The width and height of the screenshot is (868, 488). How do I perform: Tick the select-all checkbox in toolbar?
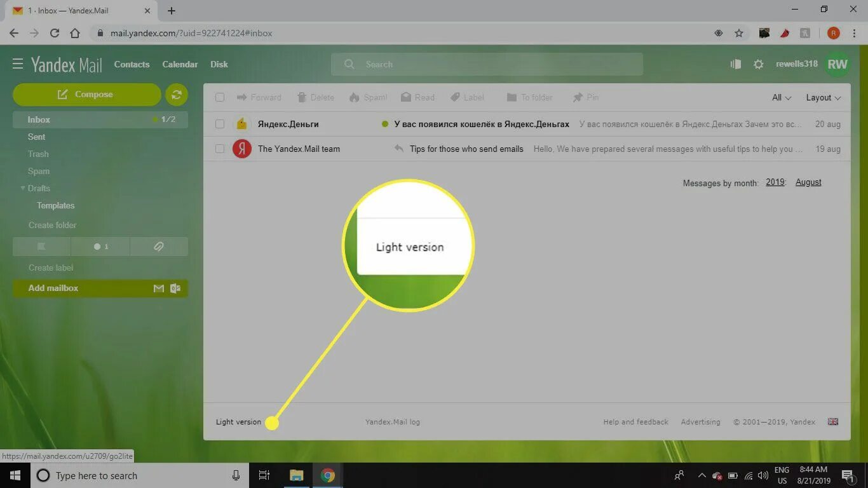pyautogui.click(x=220, y=97)
